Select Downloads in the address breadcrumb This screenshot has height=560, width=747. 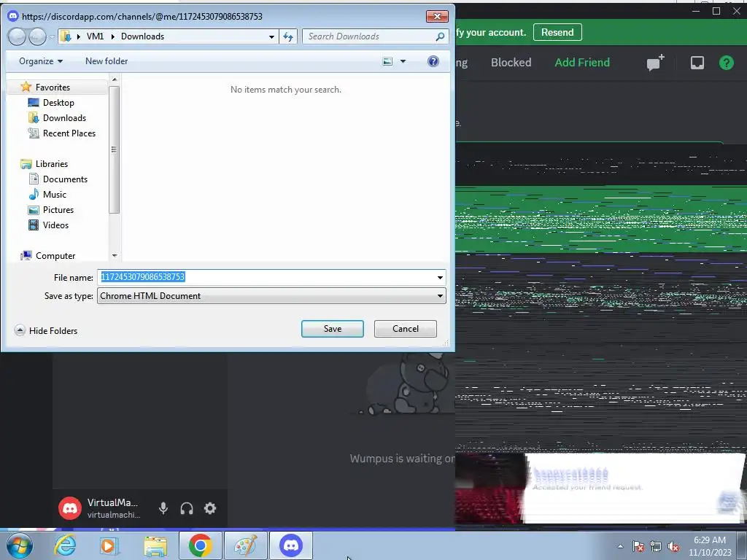click(142, 36)
